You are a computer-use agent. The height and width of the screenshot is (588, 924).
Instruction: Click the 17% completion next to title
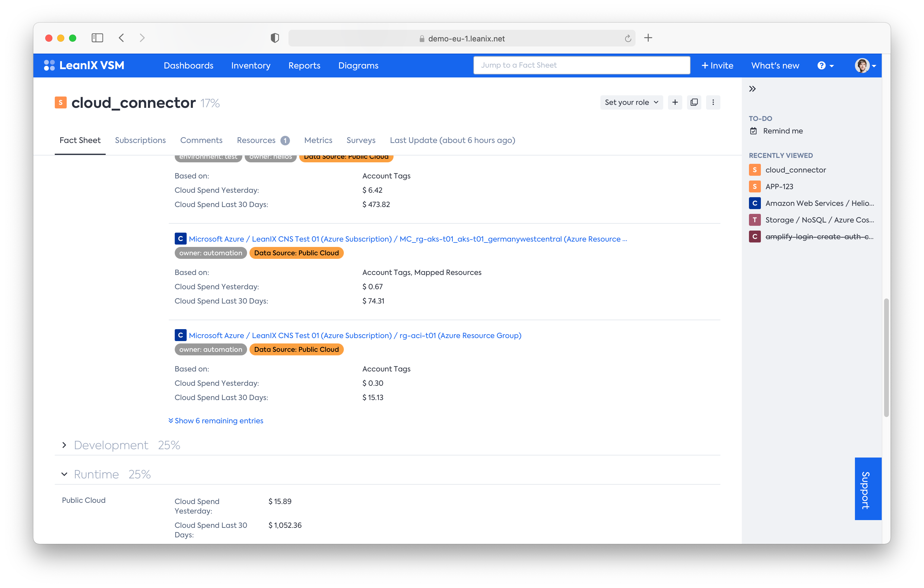[x=210, y=103]
